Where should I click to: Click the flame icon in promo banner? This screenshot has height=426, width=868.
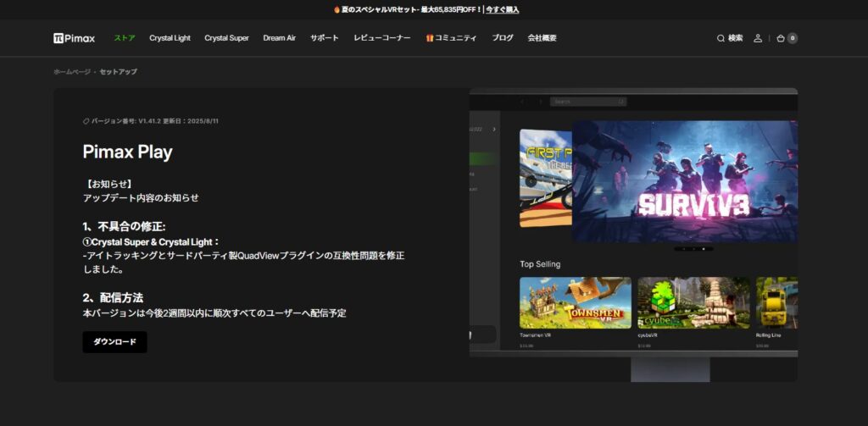[x=337, y=9]
